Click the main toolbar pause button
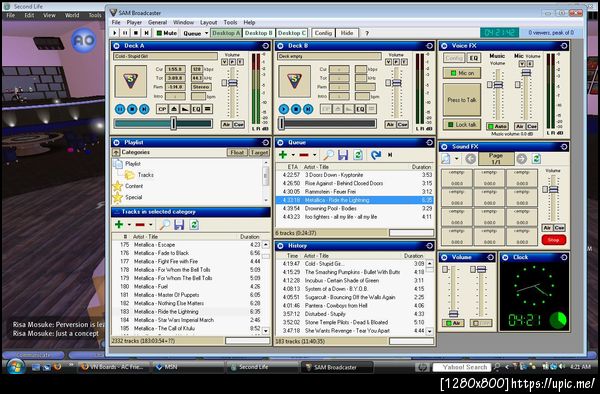The image size is (600, 394). (x=125, y=33)
